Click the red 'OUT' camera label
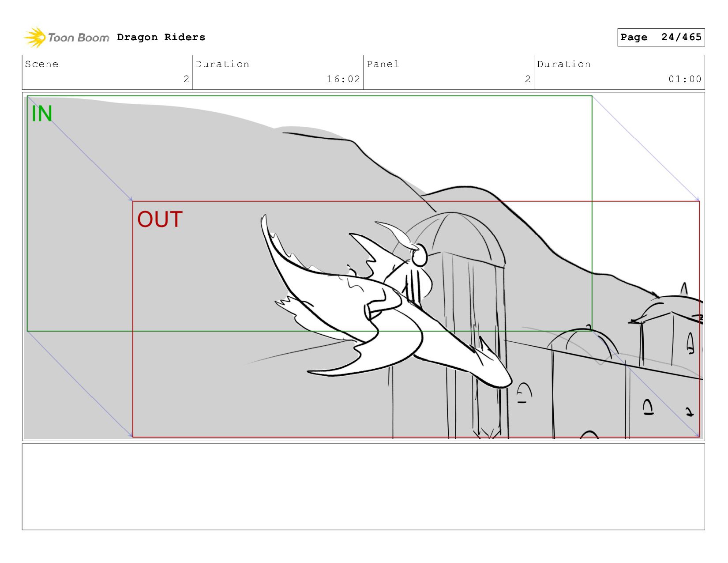Screen dimensions: 728x563 tap(160, 219)
